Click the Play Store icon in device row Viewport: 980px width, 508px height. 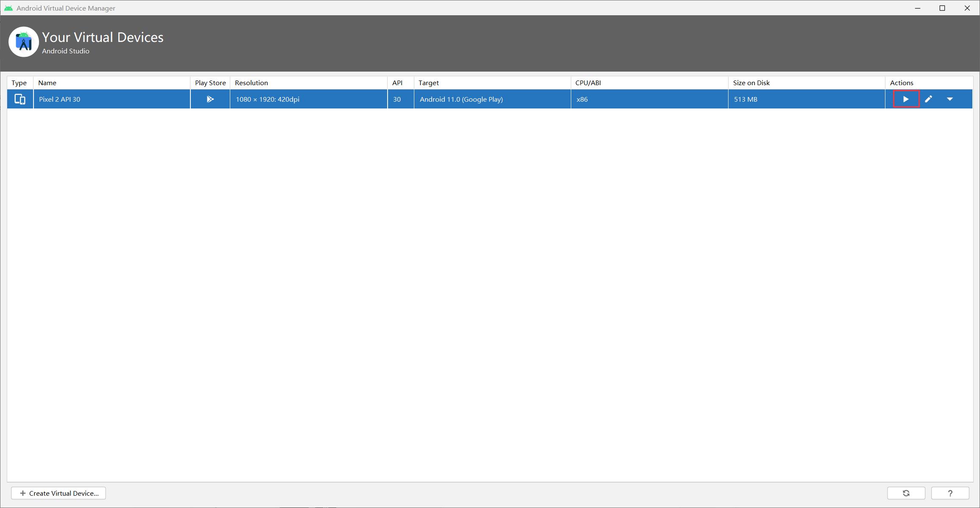pyautogui.click(x=210, y=99)
